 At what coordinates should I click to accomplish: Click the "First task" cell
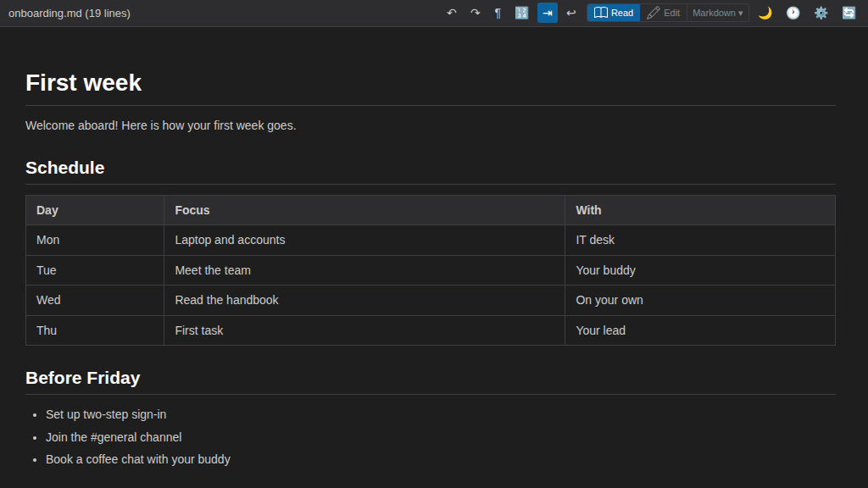pyautogui.click(x=364, y=331)
